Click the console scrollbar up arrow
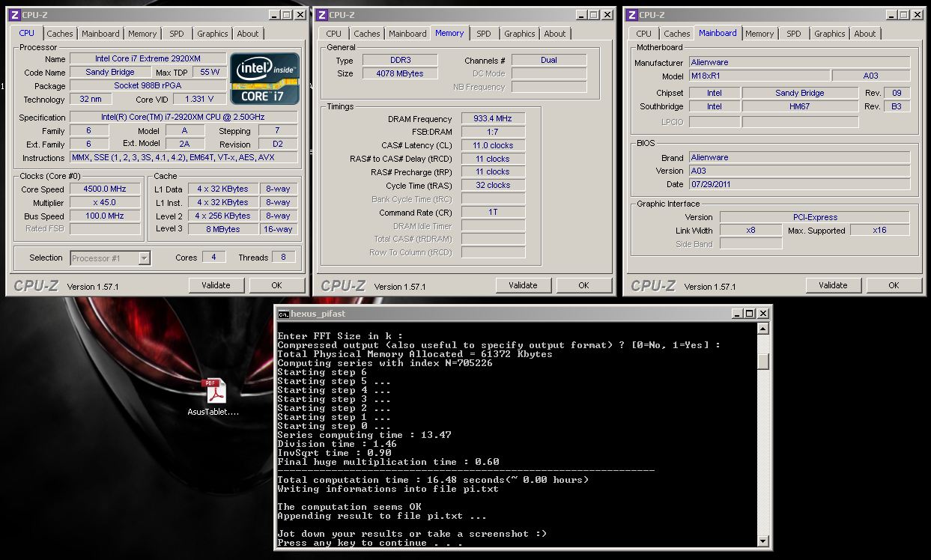Viewport: 931px width, 560px height. 762,329
